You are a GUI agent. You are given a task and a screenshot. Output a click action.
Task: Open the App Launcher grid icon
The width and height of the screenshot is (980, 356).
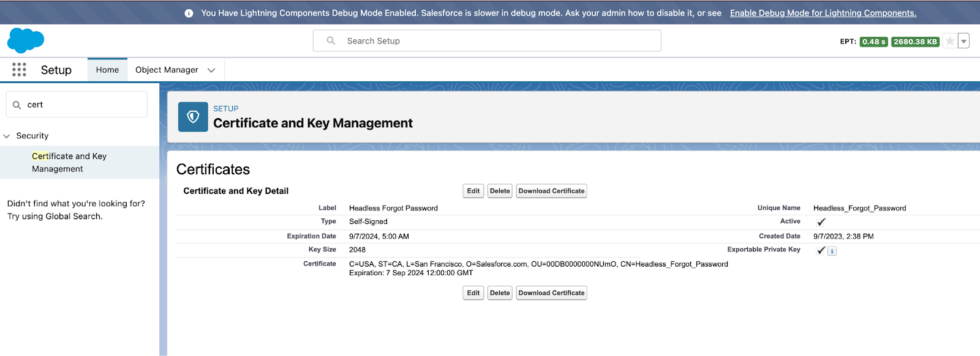coord(19,70)
